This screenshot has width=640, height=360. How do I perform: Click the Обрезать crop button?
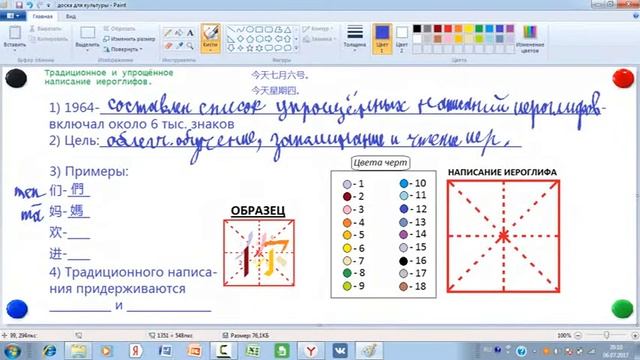pyautogui.click(x=119, y=29)
